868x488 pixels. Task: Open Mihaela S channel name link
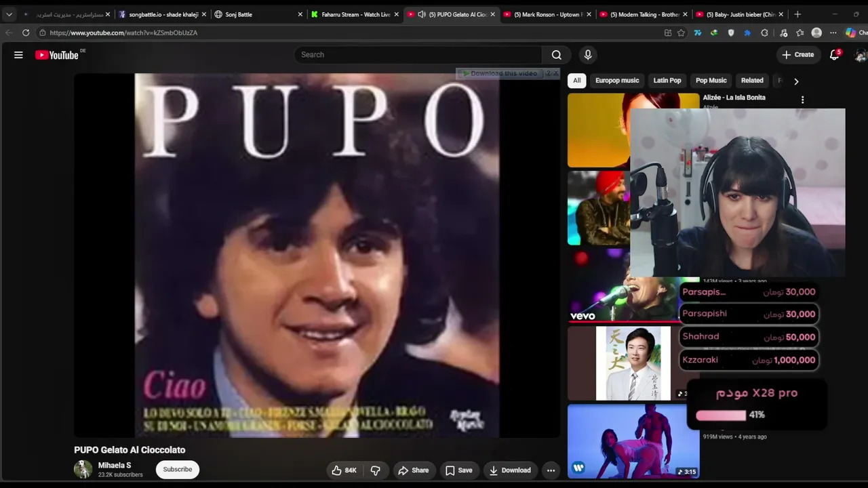pyautogui.click(x=115, y=466)
